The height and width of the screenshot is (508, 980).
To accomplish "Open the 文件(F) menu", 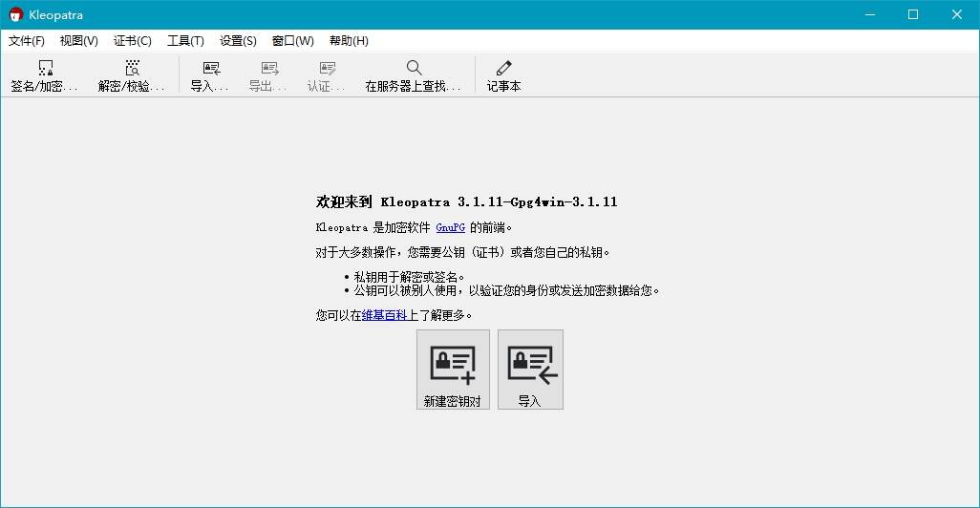I will (x=27, y=41).
